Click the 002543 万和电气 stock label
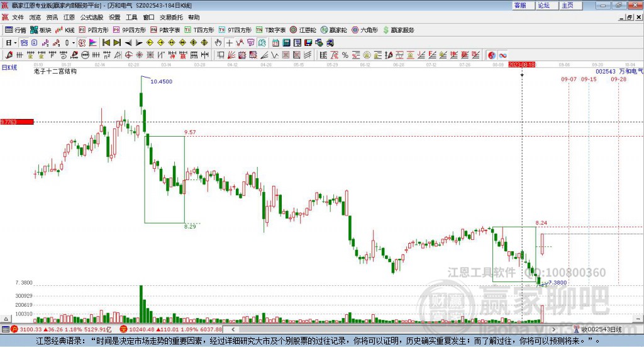This screenshot has width=644, height=347. pyautogui.click(x=619, y=72)
